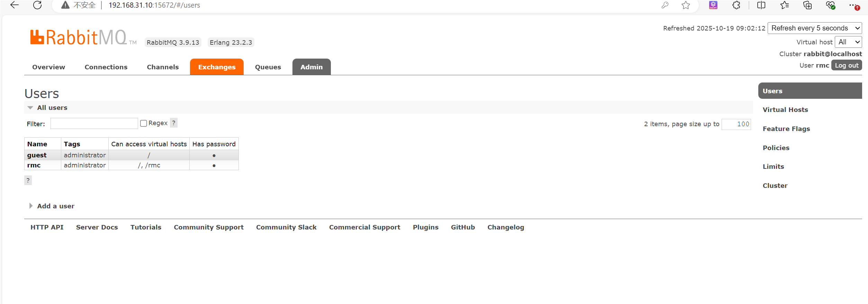
Task: Open the regex help question mark
Action: pyautogui.click(x=174, y=123)
